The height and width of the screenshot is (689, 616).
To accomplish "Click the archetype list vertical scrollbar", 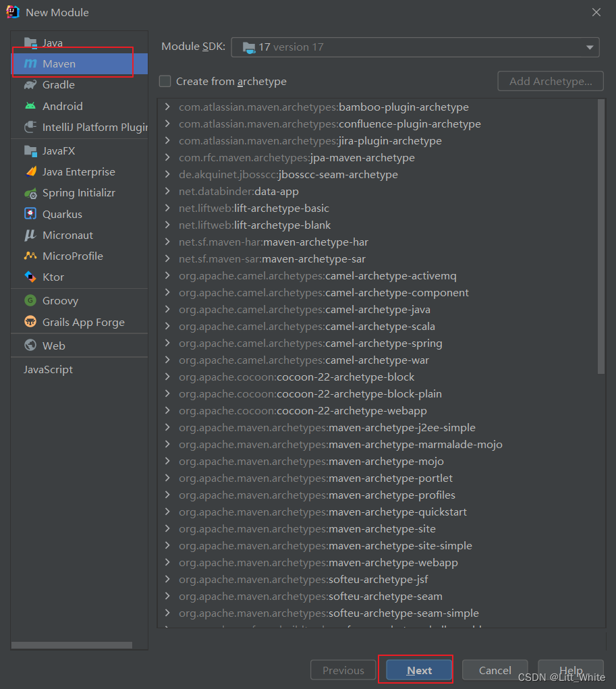I will pos(601,236).
